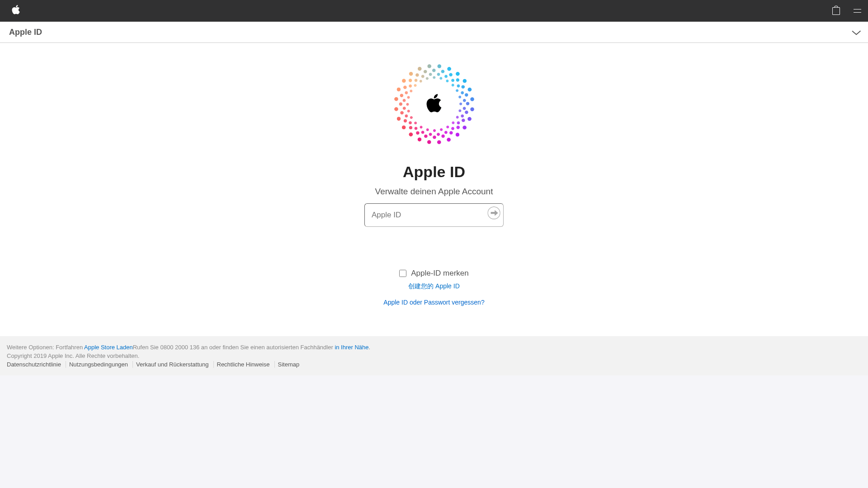Viewport: 868px width, 488px height.
Task: Open the Rechtliche Hinweise footer link
Action: (243, 364)
